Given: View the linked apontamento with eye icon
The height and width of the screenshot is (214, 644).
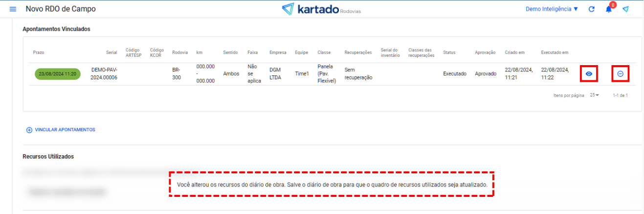Looking at the screenshot, I should click(x=589, y=73).
